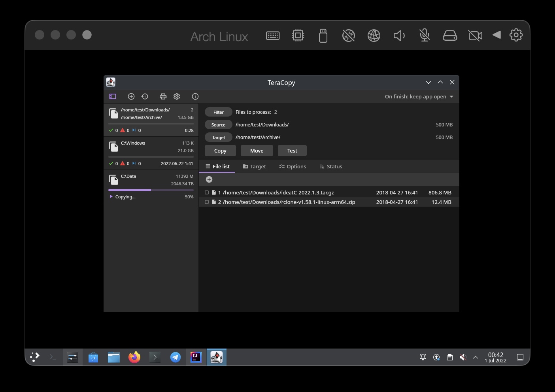This screenshot has height=392, width=555.
Task: Click the copy icon of the /home/test/Downloads/ job
Action: (x=113, y=113)
